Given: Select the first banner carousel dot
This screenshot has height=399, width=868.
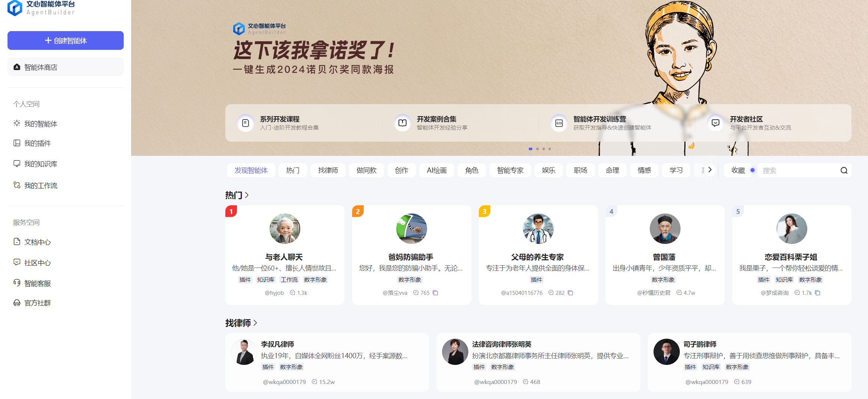Looking at the screenshot, I should tap(531, 149).
